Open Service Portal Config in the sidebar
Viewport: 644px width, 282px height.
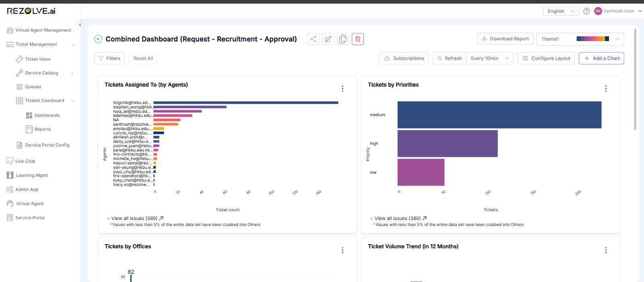point(43,145)
